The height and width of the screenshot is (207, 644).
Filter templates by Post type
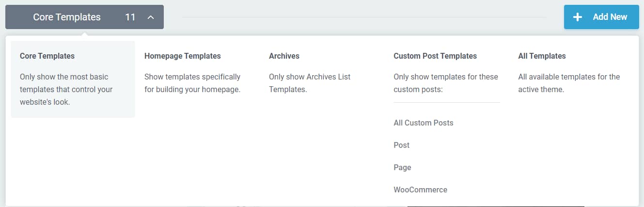(402, 145)
